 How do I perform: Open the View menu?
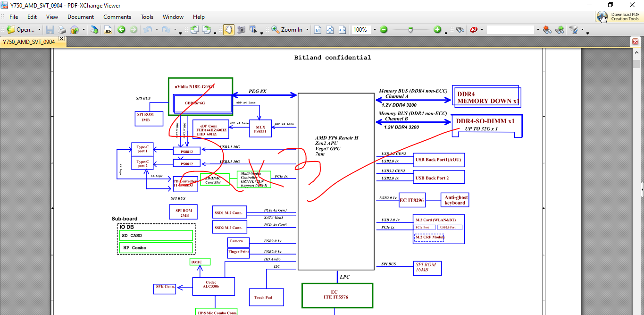pyautogui.click(x=52, y=17)
